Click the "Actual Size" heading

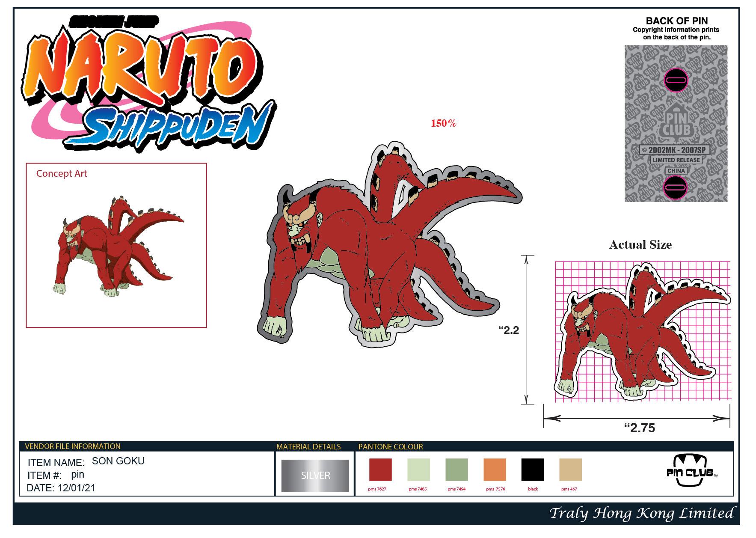point(640,244)
